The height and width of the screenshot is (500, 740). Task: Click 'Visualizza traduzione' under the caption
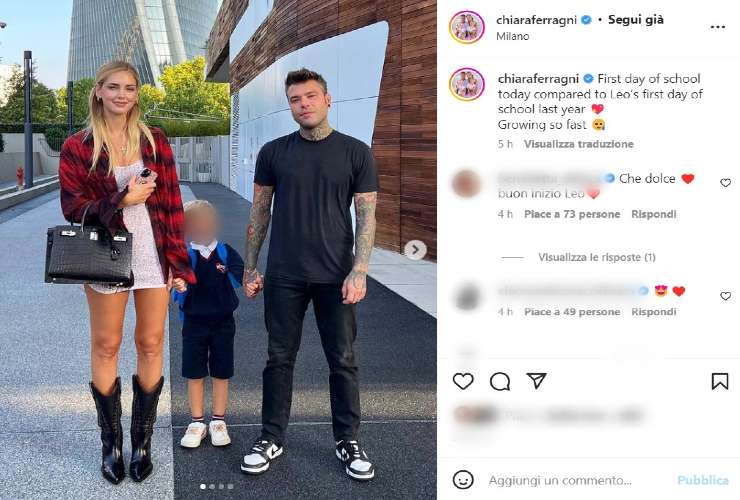579,144
